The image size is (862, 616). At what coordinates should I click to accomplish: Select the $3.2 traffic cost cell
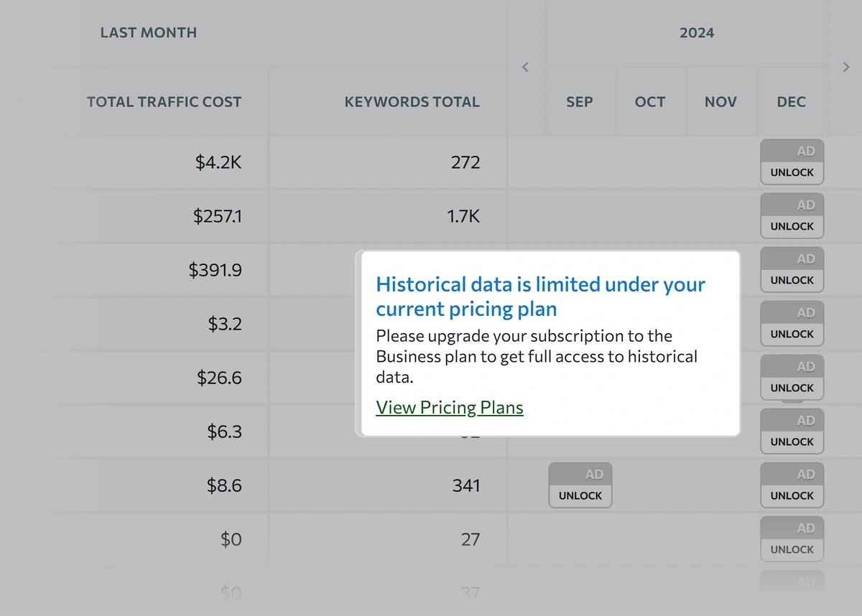(x=225, y=324)
